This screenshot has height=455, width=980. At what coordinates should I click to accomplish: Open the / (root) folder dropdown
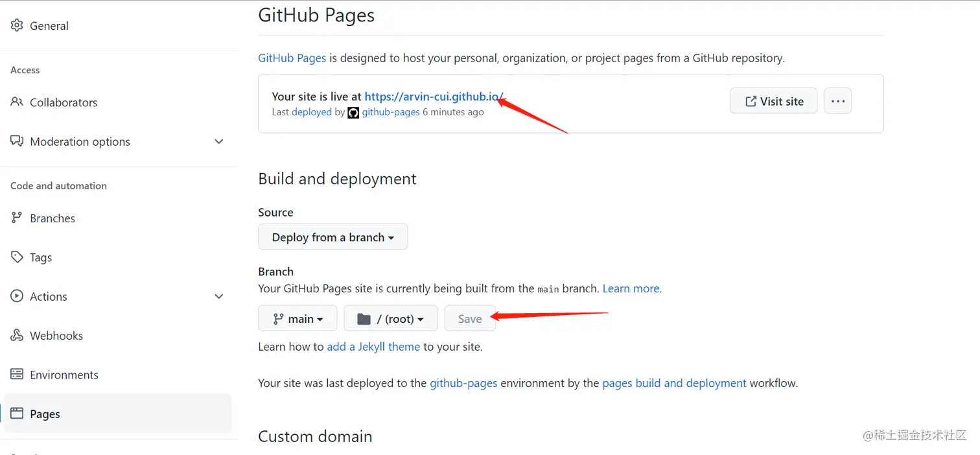coord(390,319)
